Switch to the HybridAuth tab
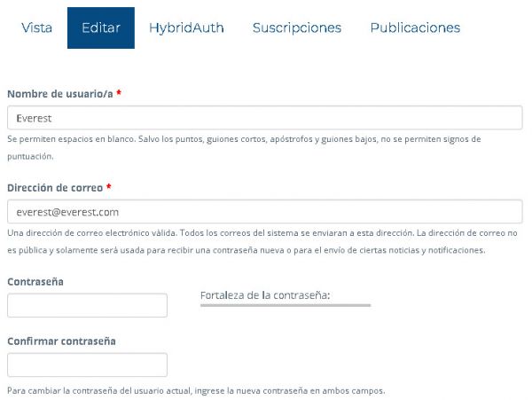Viewport: 532px width, 400px height. pyautogui.click(x=186, y=27)
